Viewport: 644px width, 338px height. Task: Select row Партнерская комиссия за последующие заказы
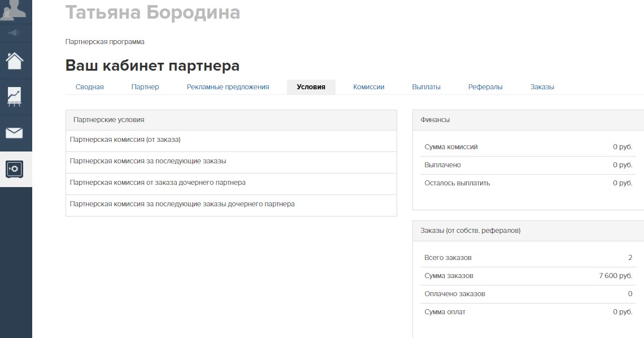pos(231,161)
